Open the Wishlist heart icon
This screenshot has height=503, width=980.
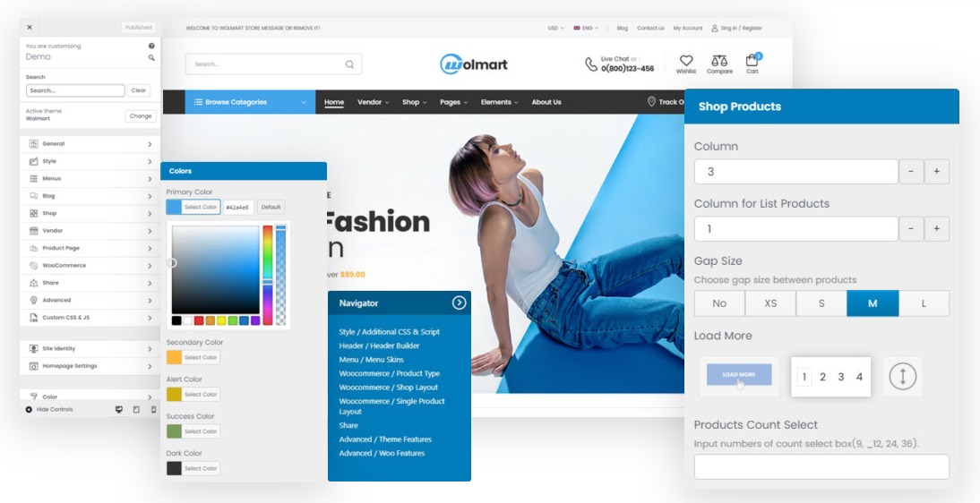686,61
